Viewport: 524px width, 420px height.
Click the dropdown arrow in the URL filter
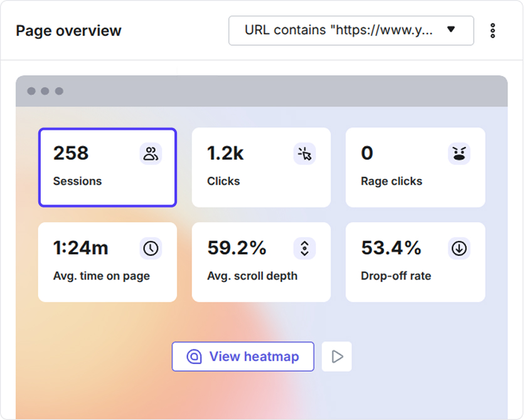[451, 29]
